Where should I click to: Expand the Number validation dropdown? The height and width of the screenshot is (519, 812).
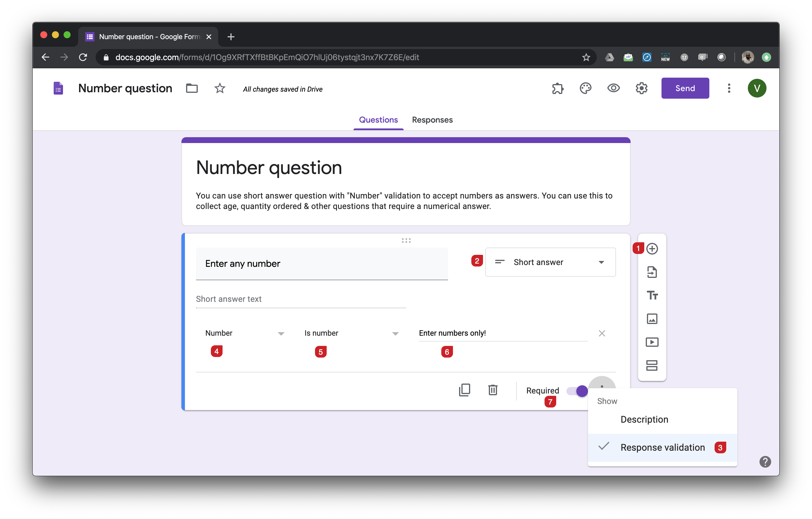(x=244, y=333)
